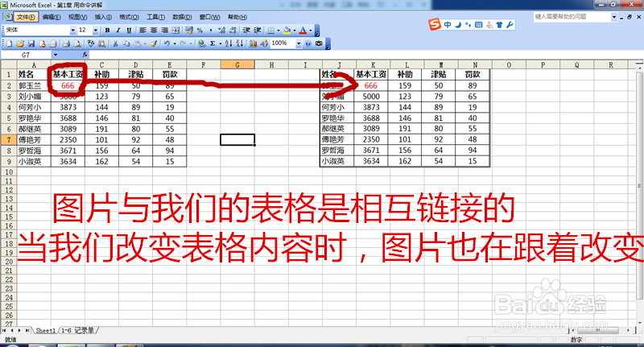644x347 pixels.
Task: Save the workbook
Action: (31, 43)
